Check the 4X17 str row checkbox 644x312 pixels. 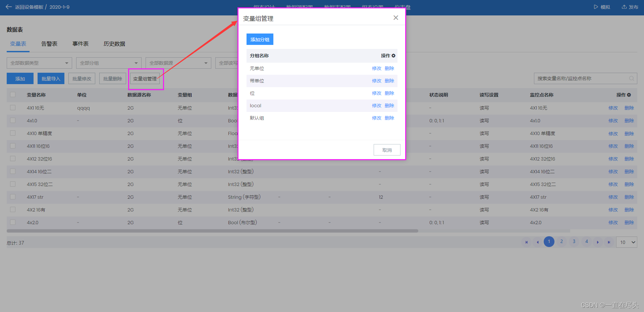13,197
